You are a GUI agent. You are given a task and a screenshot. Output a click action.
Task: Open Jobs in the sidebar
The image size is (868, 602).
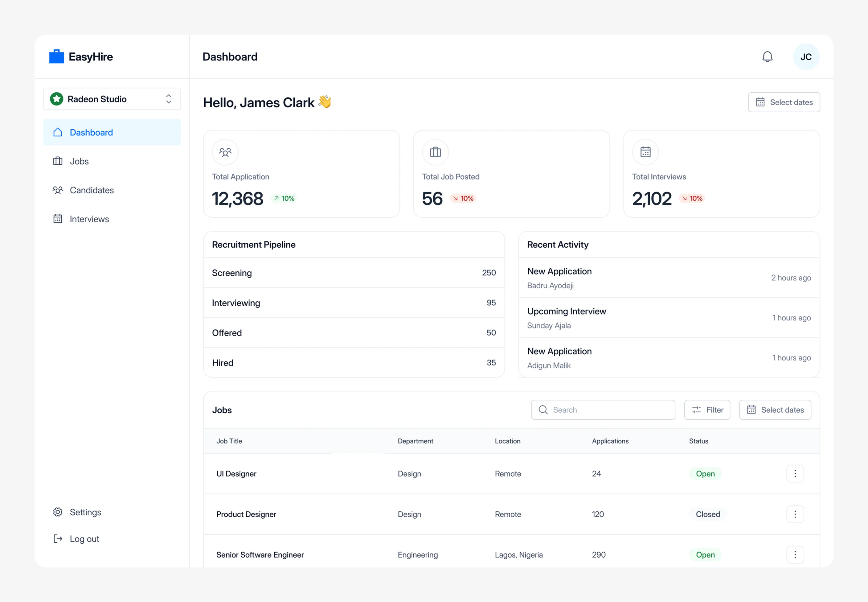click(112, 161)
